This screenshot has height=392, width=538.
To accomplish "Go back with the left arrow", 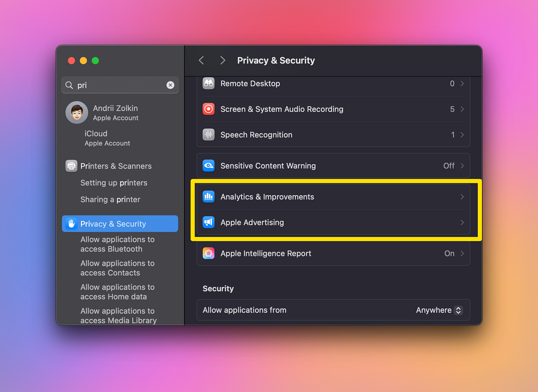I will tap(201, 60).
